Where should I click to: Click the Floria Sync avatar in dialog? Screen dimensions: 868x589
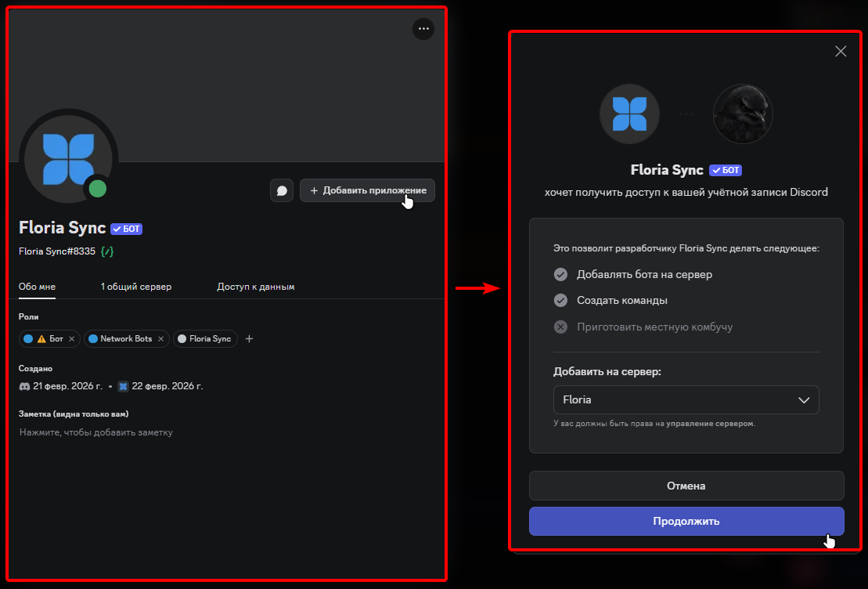point(630,114)
